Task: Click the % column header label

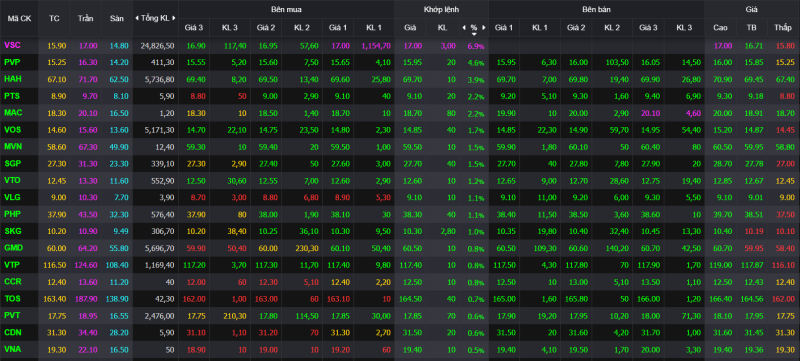Action: tap(474, 28)
